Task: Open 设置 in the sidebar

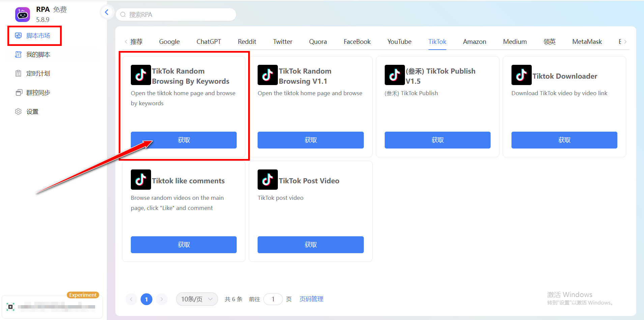Action: (x=32, y=111)
